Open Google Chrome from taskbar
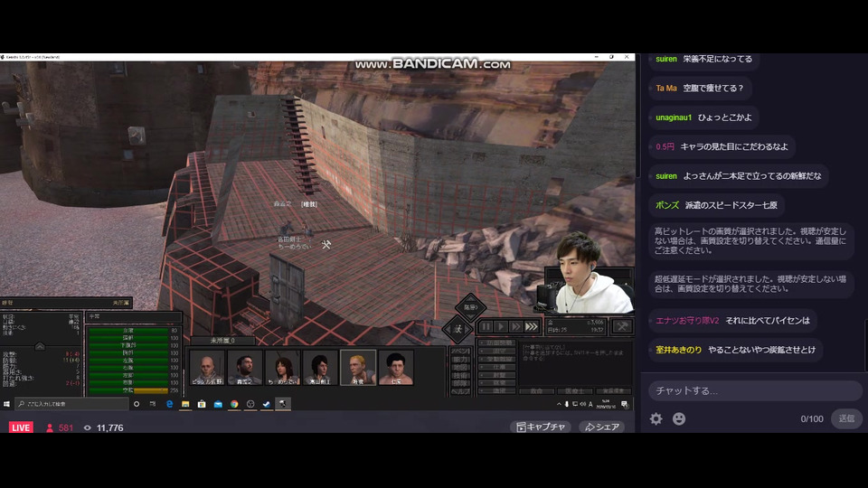This screenshot has height=488, width=868. tap(234, 404)
